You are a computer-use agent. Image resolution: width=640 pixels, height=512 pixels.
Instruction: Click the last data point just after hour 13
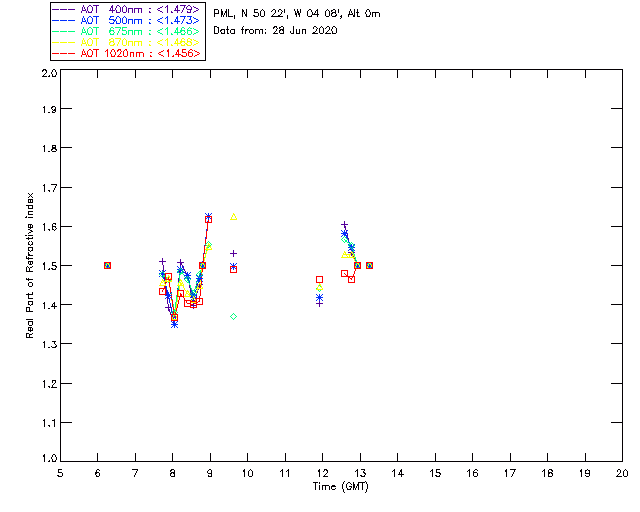pyautogui.click(x=369, y=265)
